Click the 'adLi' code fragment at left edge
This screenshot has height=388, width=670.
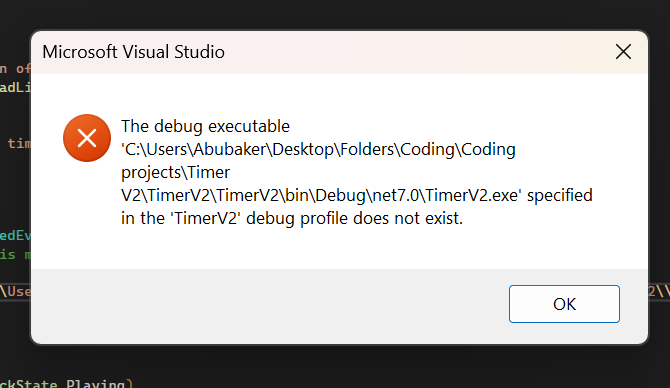click(15, 88)
